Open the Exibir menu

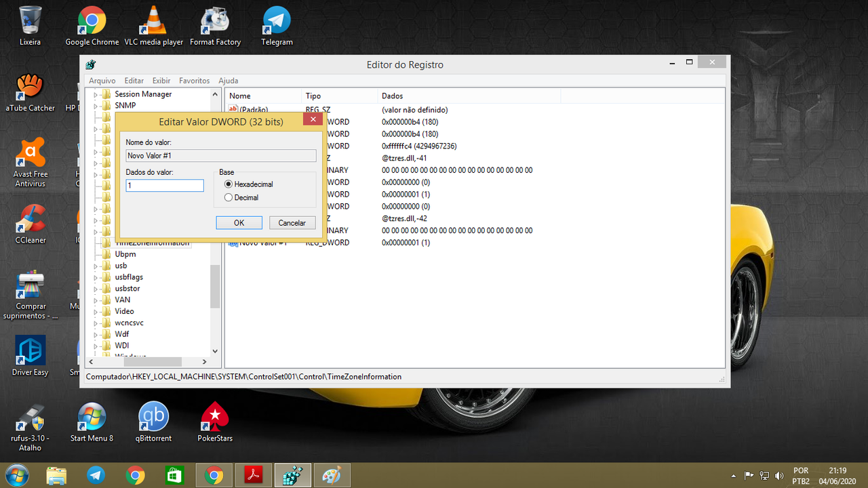161,81
